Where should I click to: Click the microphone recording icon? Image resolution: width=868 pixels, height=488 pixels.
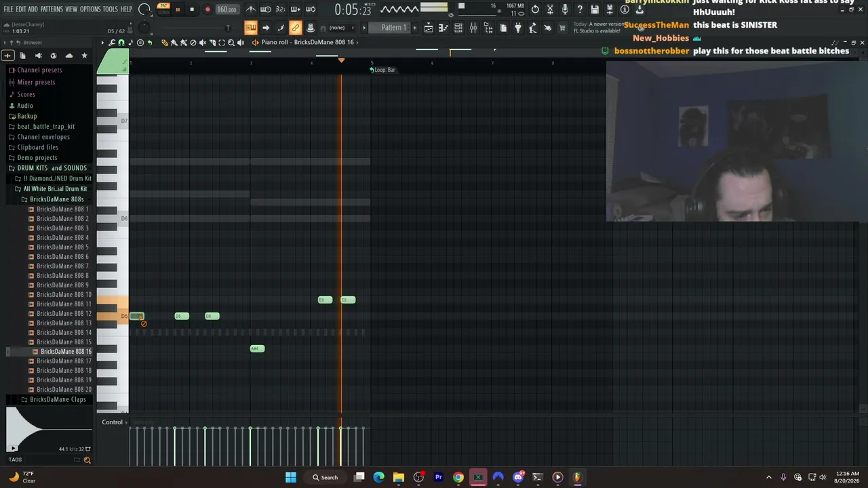pos(565,9)
